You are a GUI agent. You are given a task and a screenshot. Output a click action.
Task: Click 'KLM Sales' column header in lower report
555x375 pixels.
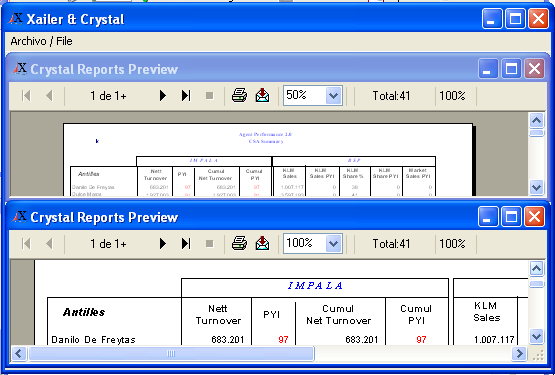486,312
